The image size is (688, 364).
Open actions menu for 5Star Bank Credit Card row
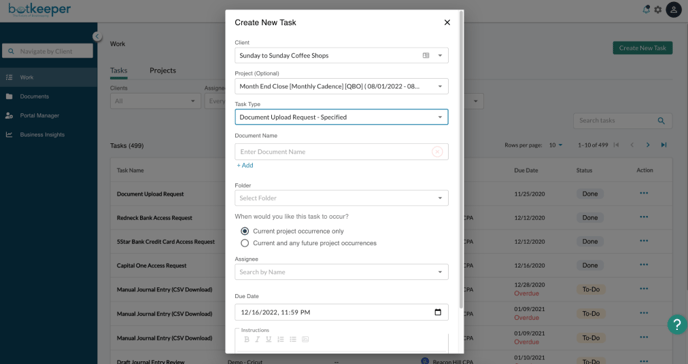[x=644, y=241]
